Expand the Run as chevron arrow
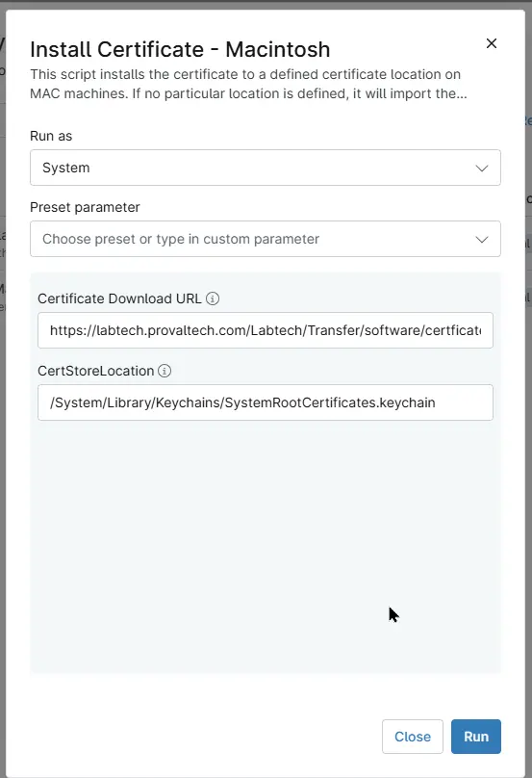 (x=482, y=169)
